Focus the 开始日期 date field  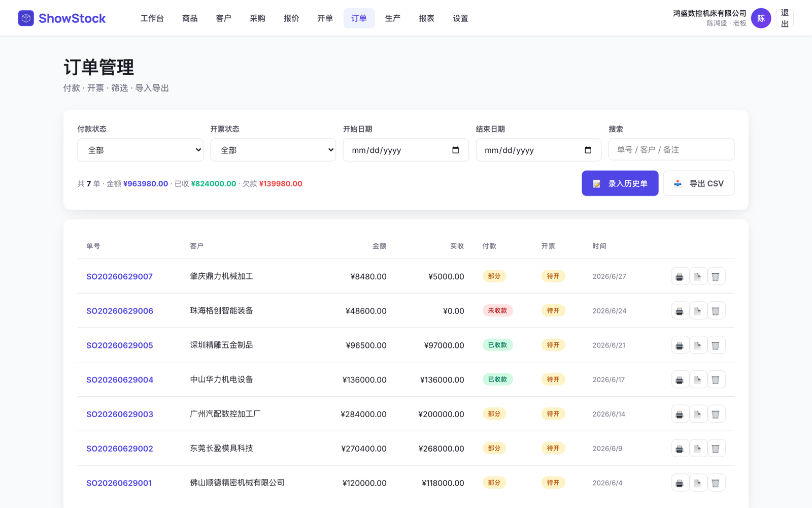coord(405,150)
